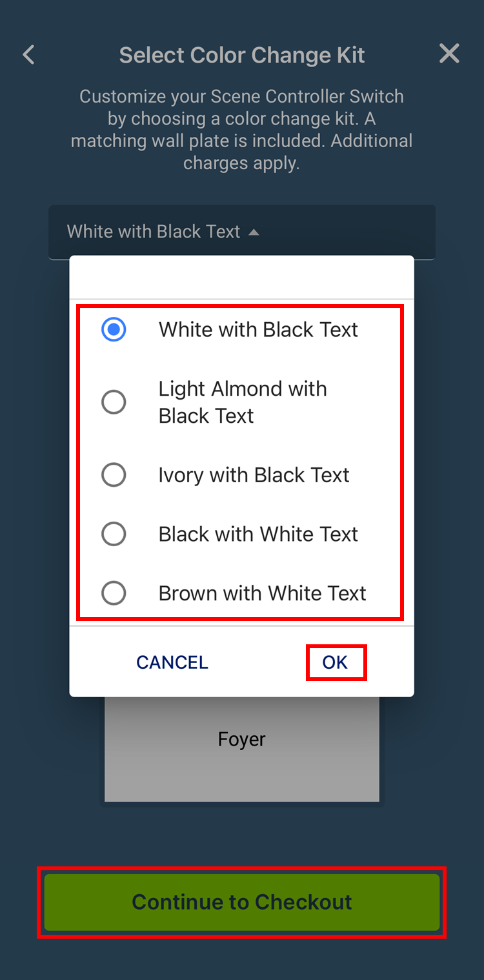Image resolution: width=484 pixels, height=980 pixels.
Task: Continue to Checkout
Action: tap(242, 902)
